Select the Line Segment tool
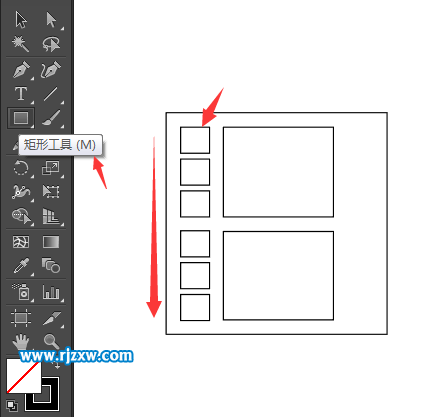Screen dimensions: 440x417 click(51, 94)
